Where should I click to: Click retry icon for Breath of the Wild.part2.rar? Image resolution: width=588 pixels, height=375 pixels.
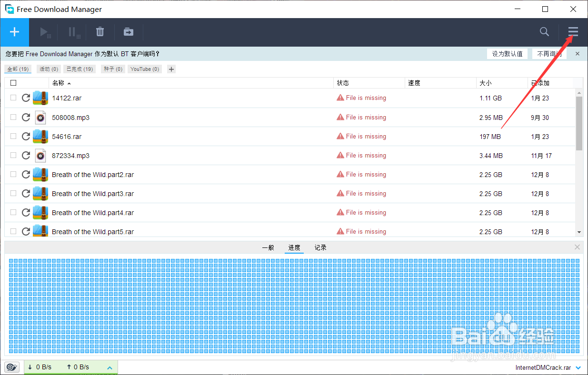tap(26, 174)
